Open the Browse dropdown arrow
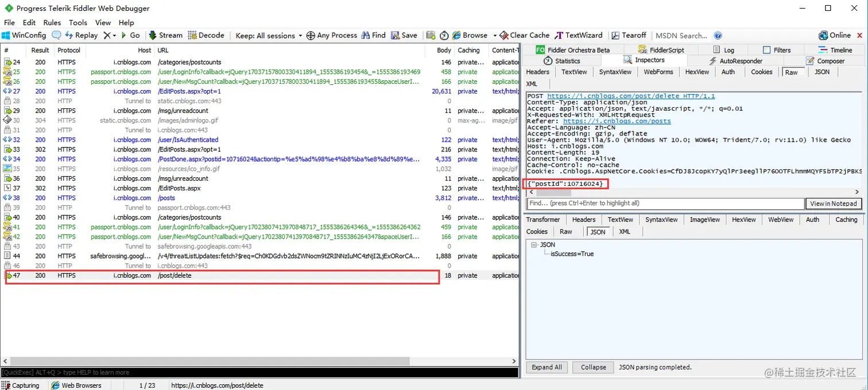 pyautogui.click(x=494, y=36)
